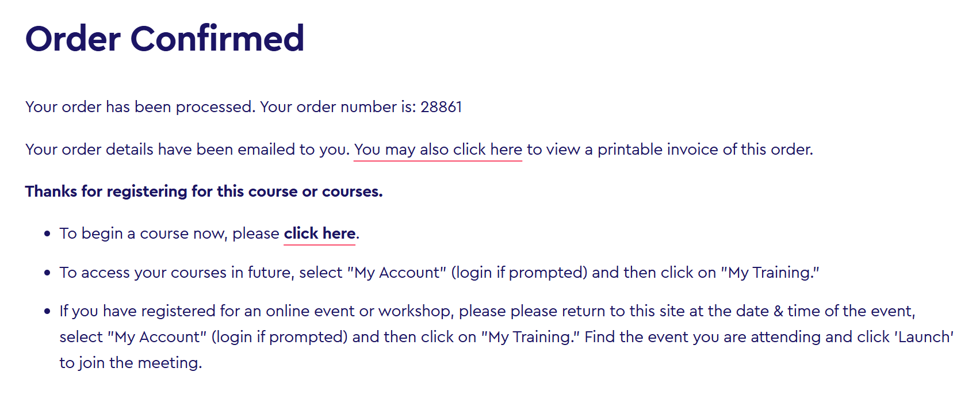Click the 'to join the meeting.' text
Viewport: 980px width, 406px height.
coord(131,363)
